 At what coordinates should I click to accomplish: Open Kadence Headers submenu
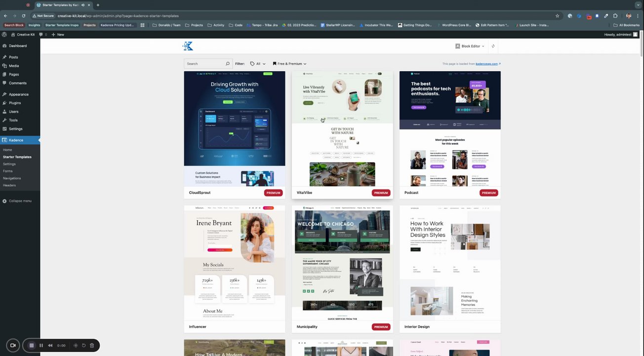(9, 185)
